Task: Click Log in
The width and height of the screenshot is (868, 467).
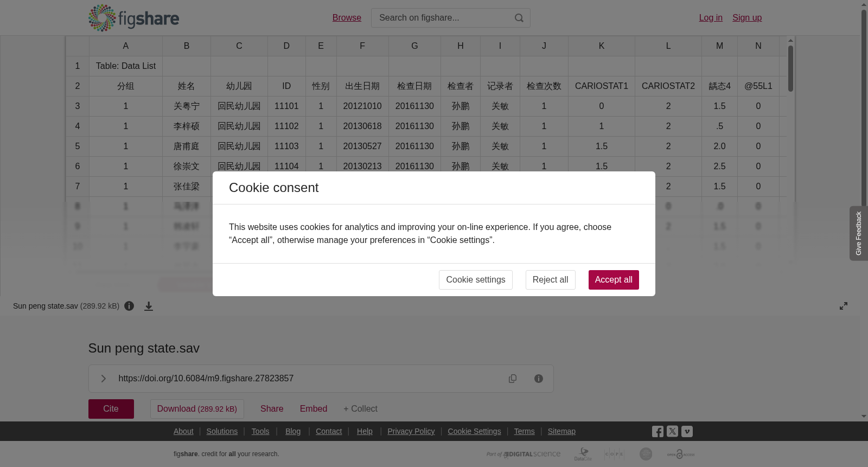Action: pyautogui.click(x=711, y=18)
